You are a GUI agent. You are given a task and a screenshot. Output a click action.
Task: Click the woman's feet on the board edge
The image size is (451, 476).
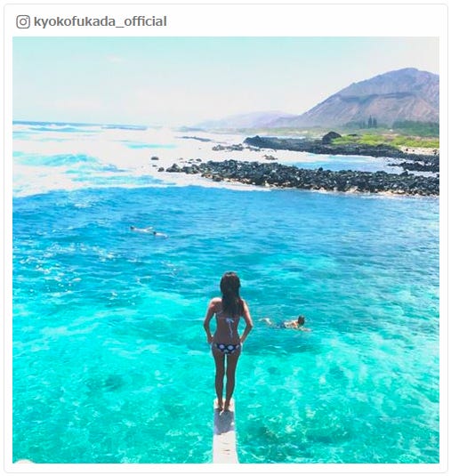point(224,406)
